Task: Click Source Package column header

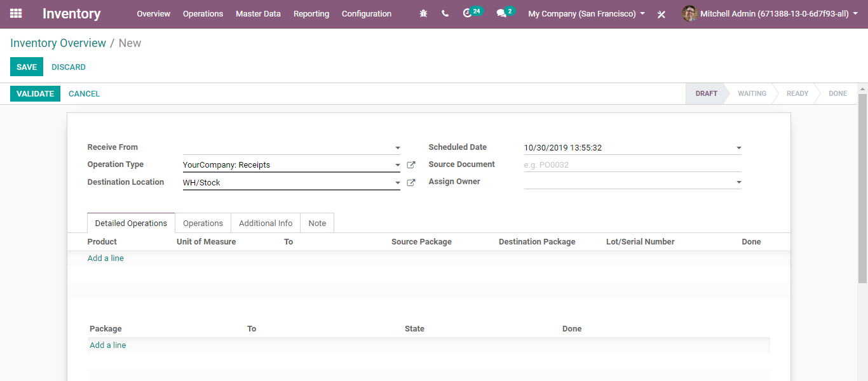Action: (422, 242)
